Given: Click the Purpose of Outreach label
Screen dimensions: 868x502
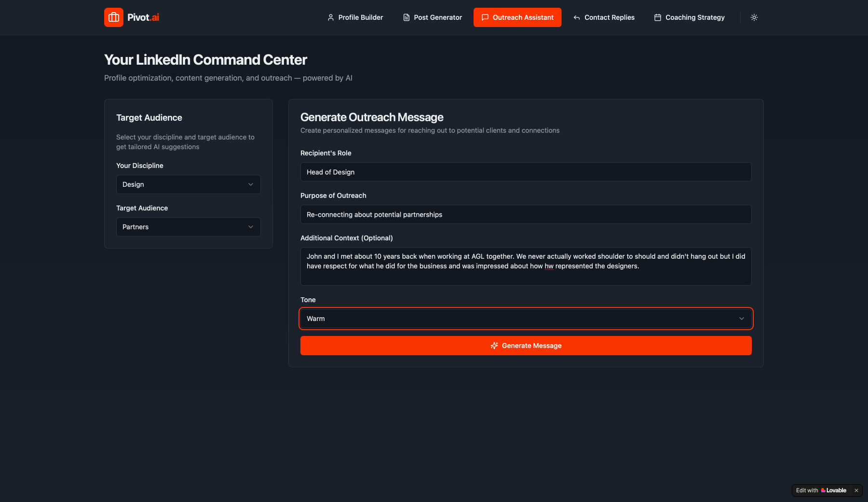Looking at the screenshot, I should point(333,195).
